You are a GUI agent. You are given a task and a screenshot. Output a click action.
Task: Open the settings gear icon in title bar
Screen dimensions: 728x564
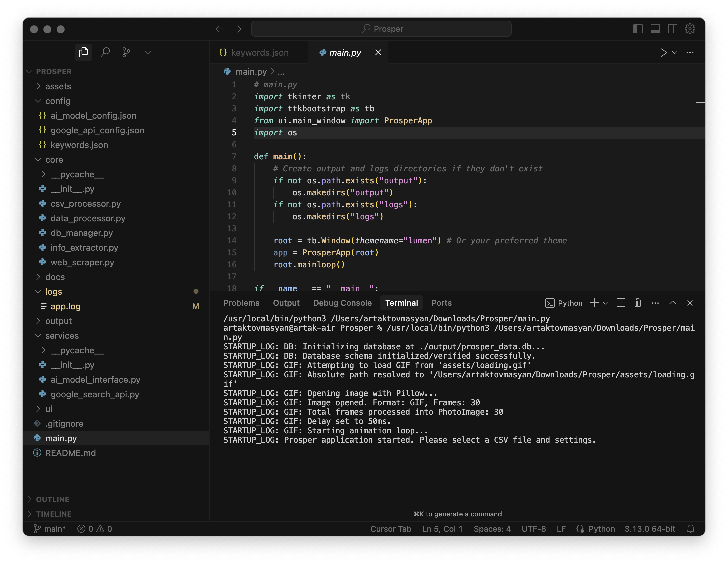click(690, 29)
